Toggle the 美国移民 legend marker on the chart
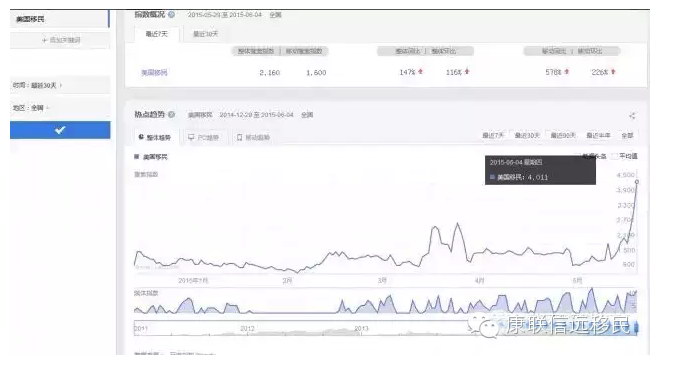 (137, 157)
